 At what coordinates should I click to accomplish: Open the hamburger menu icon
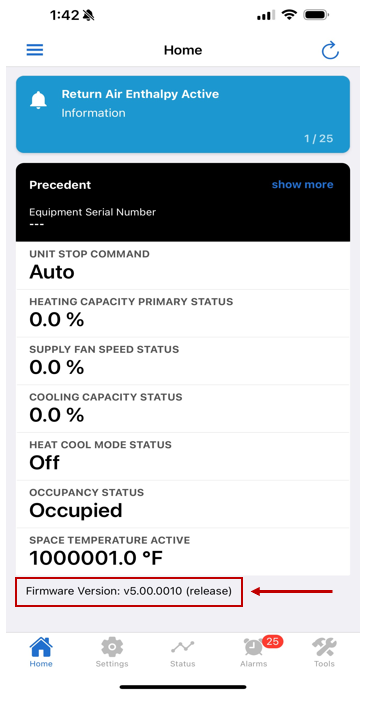(x=35, y=50)
